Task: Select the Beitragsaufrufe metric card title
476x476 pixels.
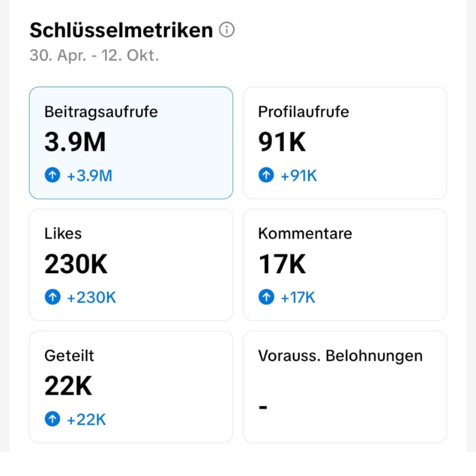Action: [x=101, y=112]
